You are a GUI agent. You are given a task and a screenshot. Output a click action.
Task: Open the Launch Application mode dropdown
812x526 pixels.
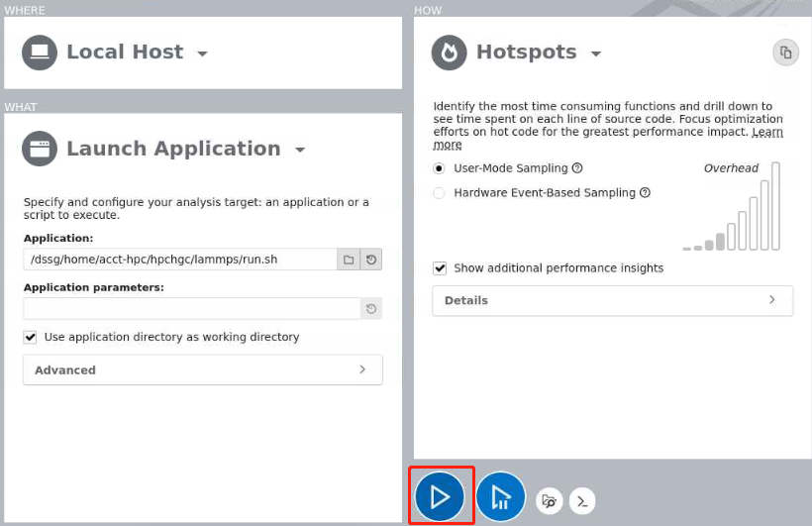[x=300, y=150]
